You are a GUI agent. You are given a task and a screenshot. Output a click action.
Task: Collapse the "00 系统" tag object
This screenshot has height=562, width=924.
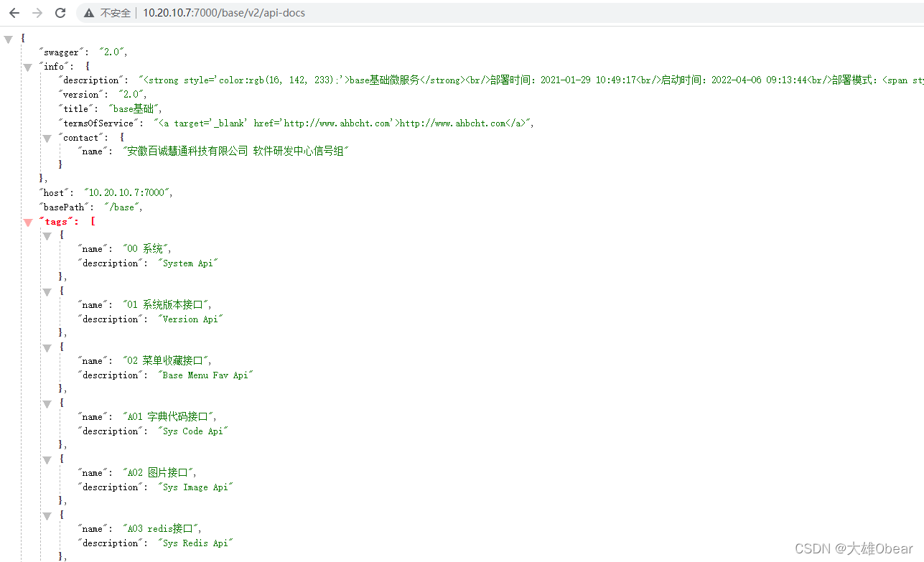(x=47, y=236)
